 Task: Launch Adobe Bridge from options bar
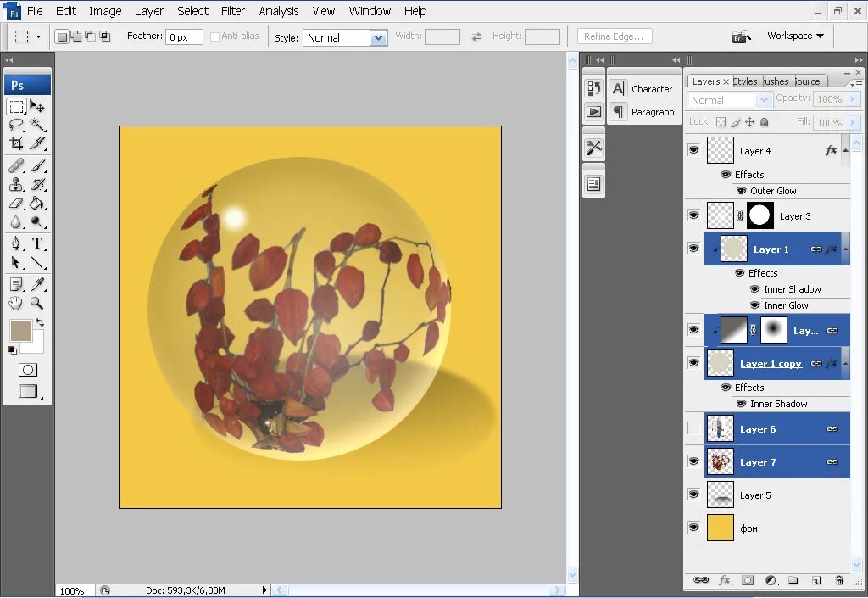click(x=742, y=36)
